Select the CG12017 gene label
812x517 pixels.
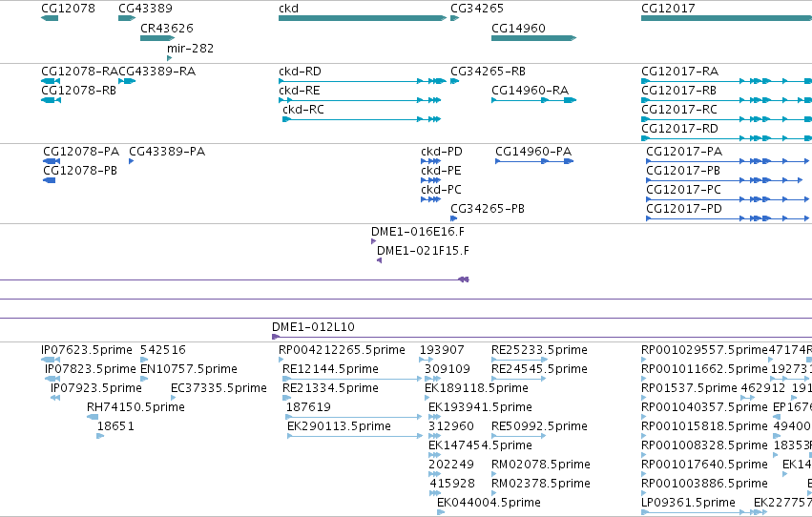coord(668,9)
